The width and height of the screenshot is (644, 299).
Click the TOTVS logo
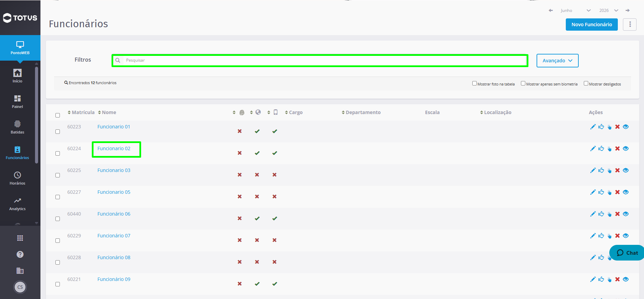coord(20,18)
